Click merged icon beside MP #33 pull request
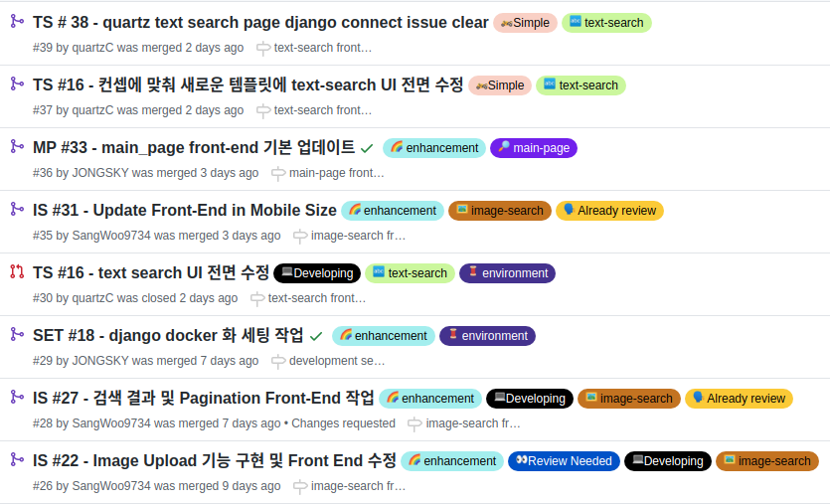830x504 pixels. click(17, 146)
